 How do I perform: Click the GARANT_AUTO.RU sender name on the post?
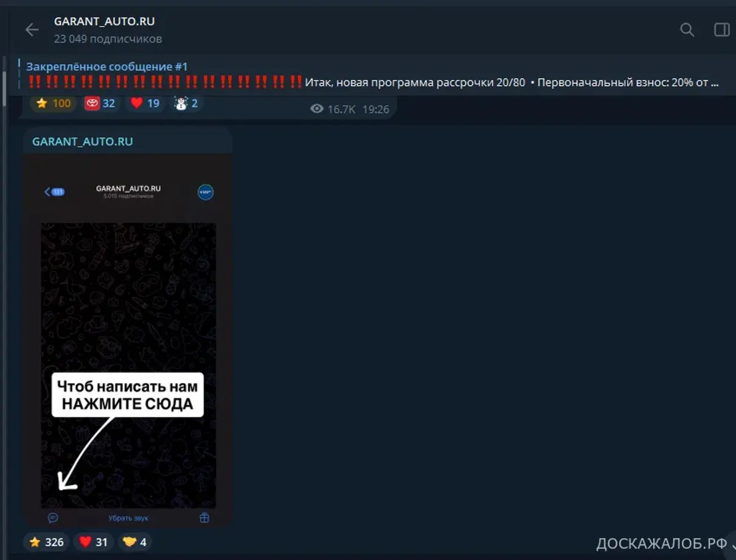click(x=82, y=142)
